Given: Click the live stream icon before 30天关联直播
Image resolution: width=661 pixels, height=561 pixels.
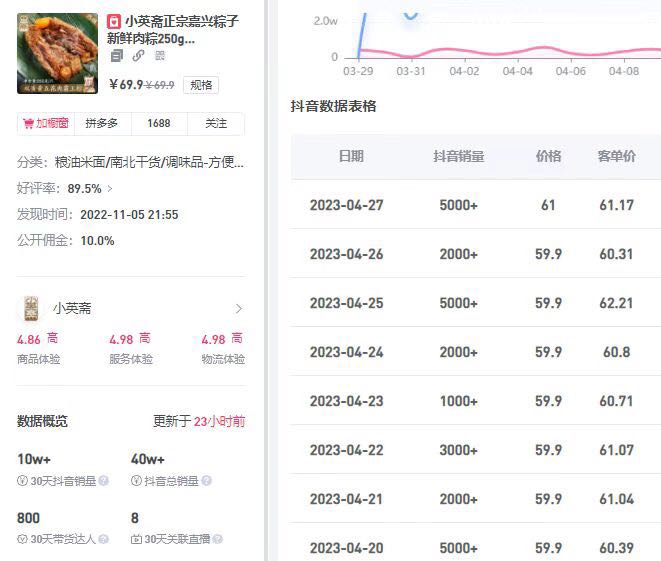Looking at the screenshot, I should [x=136, y=539].
